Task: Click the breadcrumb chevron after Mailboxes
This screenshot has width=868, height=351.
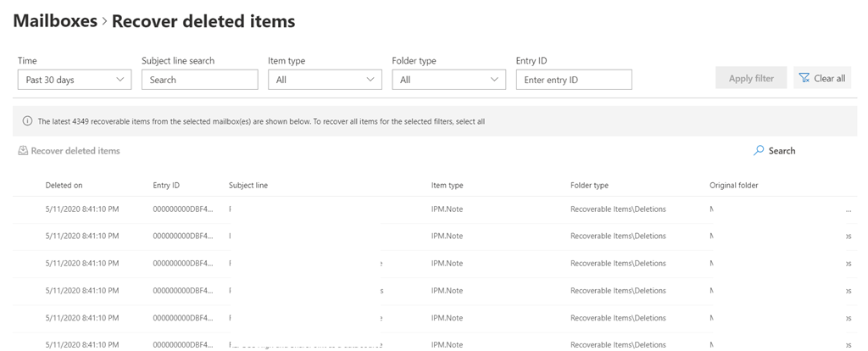Action: [x=104, y=22]
